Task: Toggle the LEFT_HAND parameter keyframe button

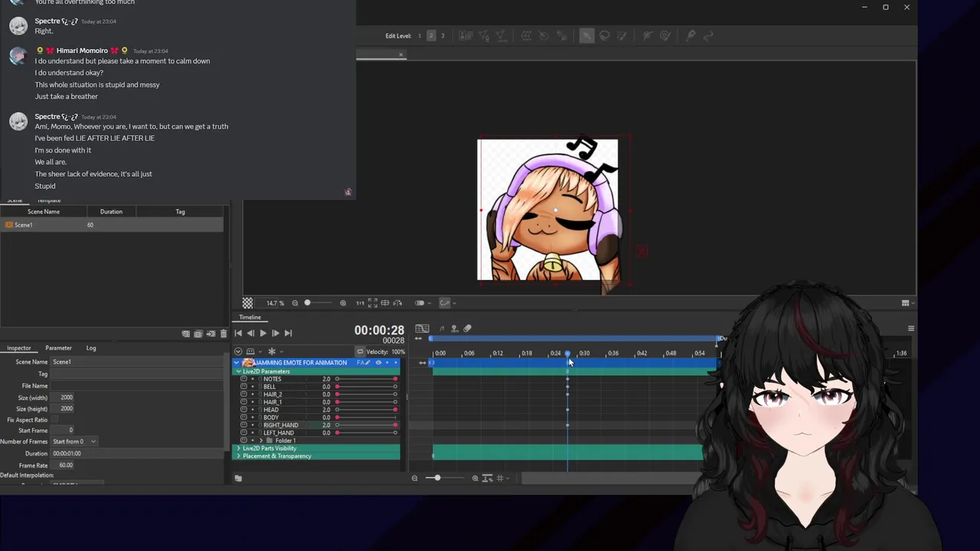Action: (244, 432)
